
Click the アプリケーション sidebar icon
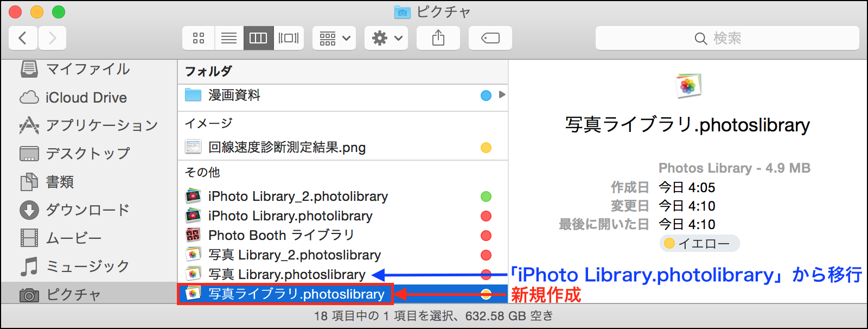[x=29, y=125]
